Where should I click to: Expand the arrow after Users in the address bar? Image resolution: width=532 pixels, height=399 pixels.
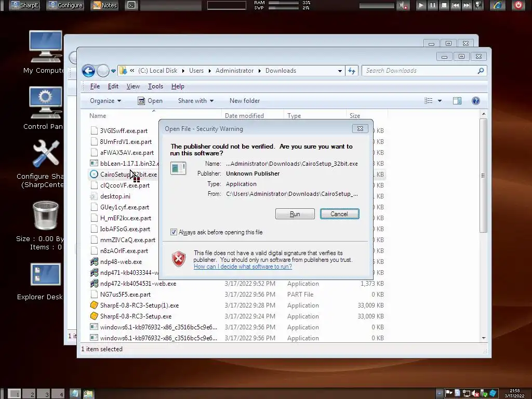tap(209, 71)
